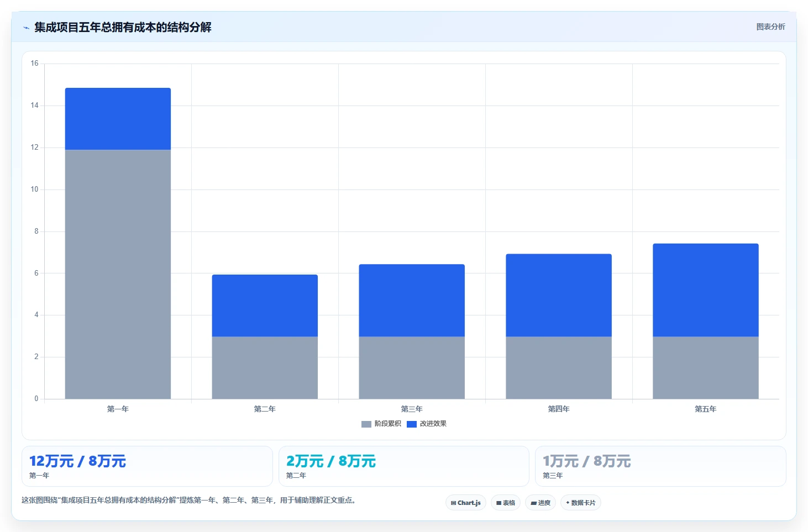Select the 数据卡片 tag chip

click(580, 503)
